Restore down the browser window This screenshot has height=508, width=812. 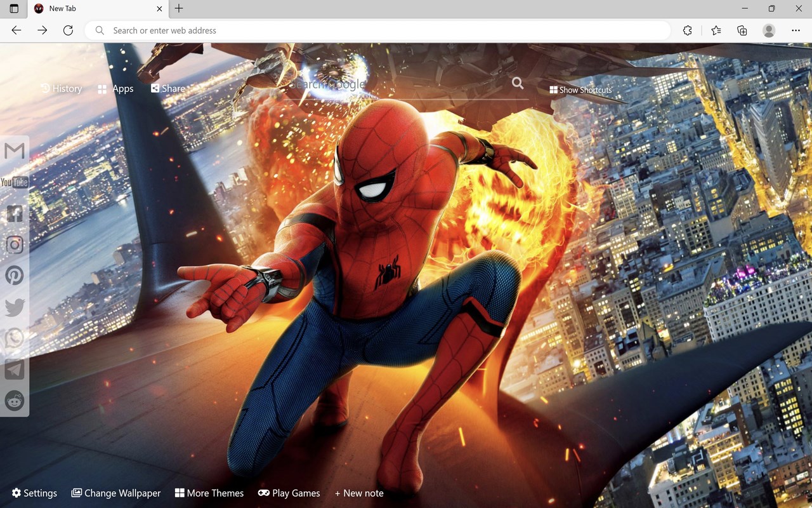point(771,9)
